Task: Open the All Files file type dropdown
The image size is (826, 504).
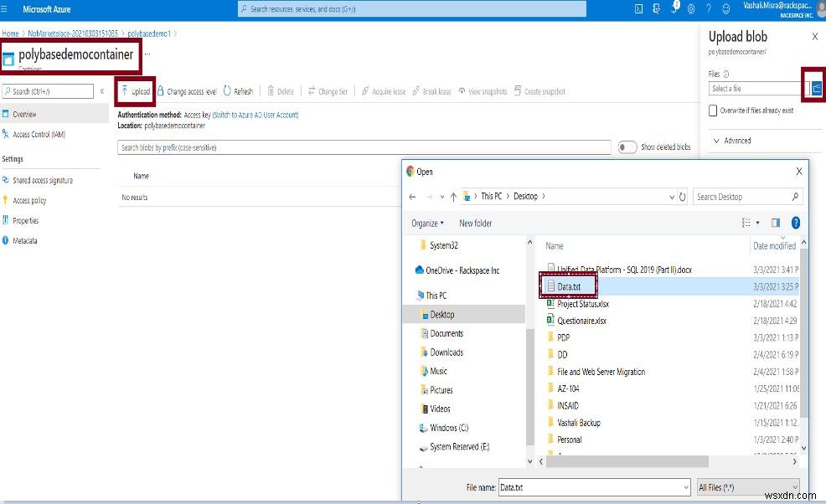Action: coord(748,486)
